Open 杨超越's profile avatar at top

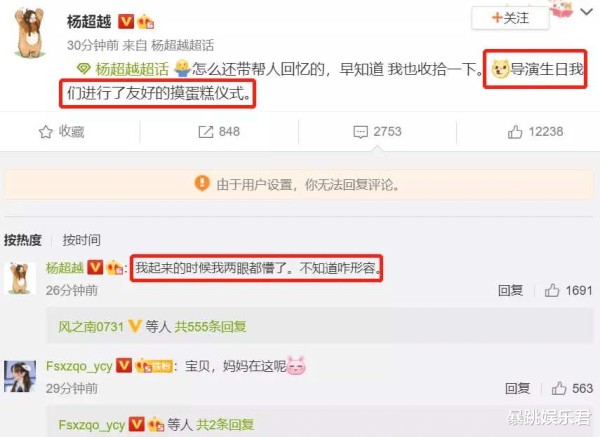(x=29, y=33)
